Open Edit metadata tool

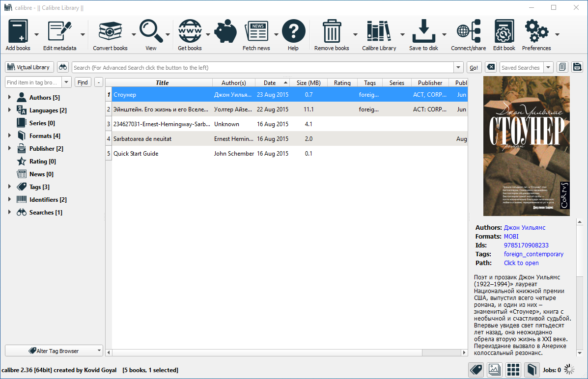click(59, 31)
